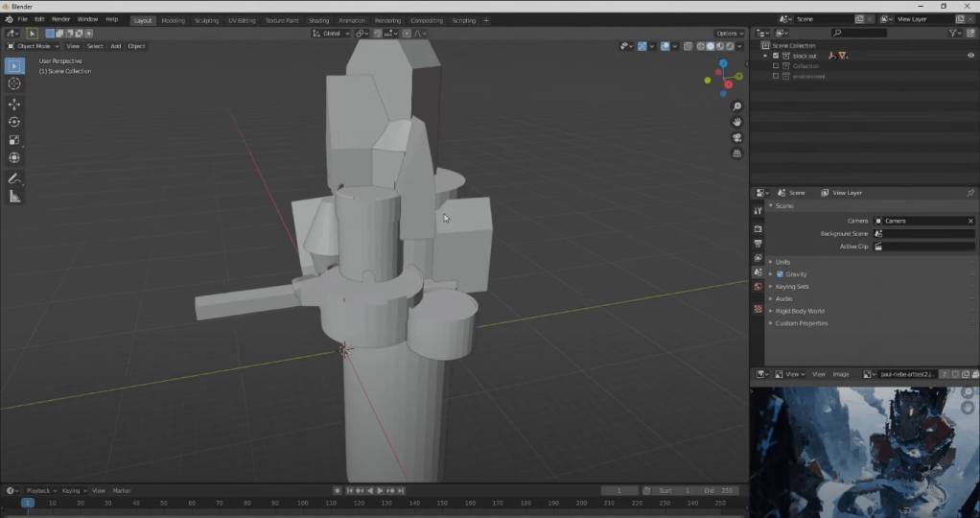The width and height of the screenshot is (980, 518).
Task: Hide block out collection with eye icon
Action: point(969,56)
